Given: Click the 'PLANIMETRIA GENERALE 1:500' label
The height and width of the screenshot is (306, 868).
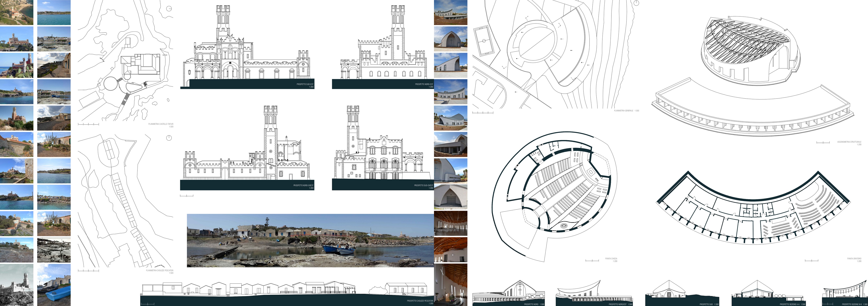Looking at the screenshot, I should (x=626, y=111).
